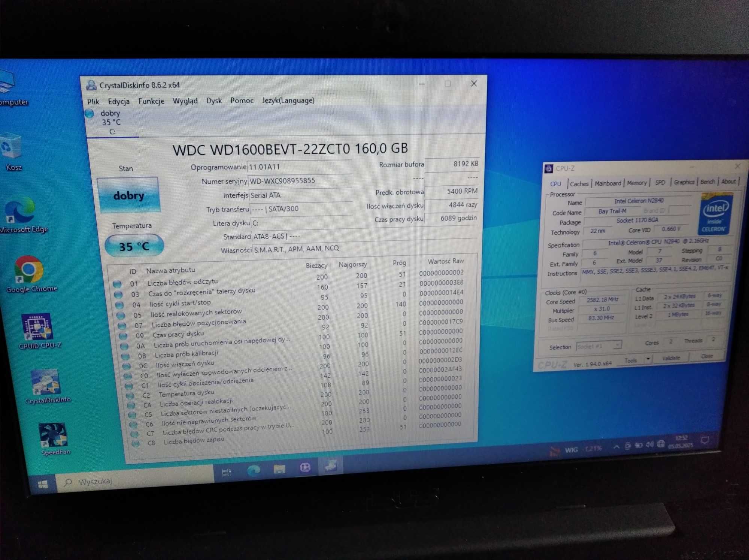Open the CrystalDiskInfo desktop shortcut
Image resolution: width=749 pixels, height=560 pixels.
pyautogui.click(x=47, y=387)
